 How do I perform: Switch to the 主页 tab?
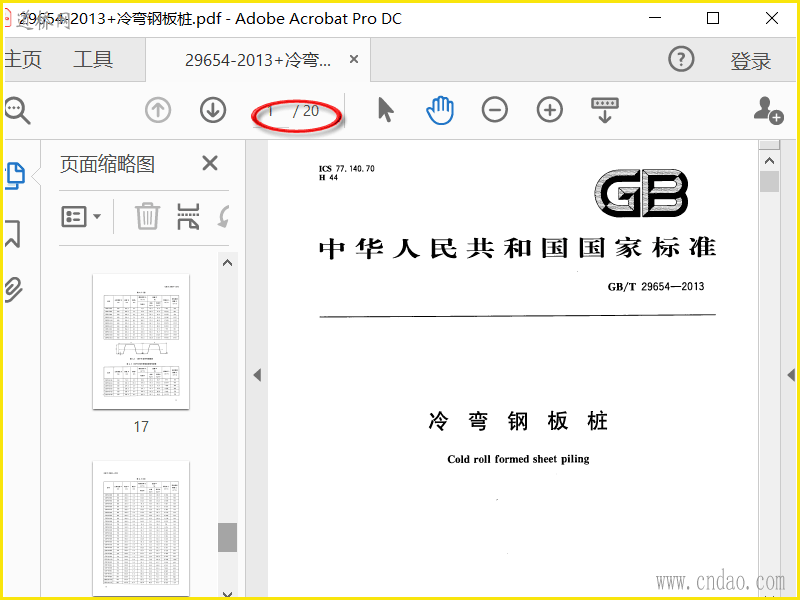click(23, 59)
